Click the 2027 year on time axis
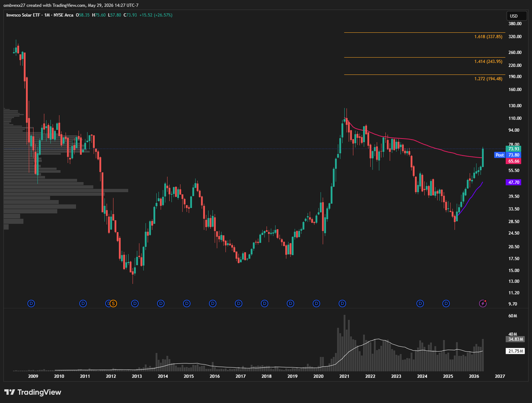This screenshot has width=532, height=403. (499, 376)
